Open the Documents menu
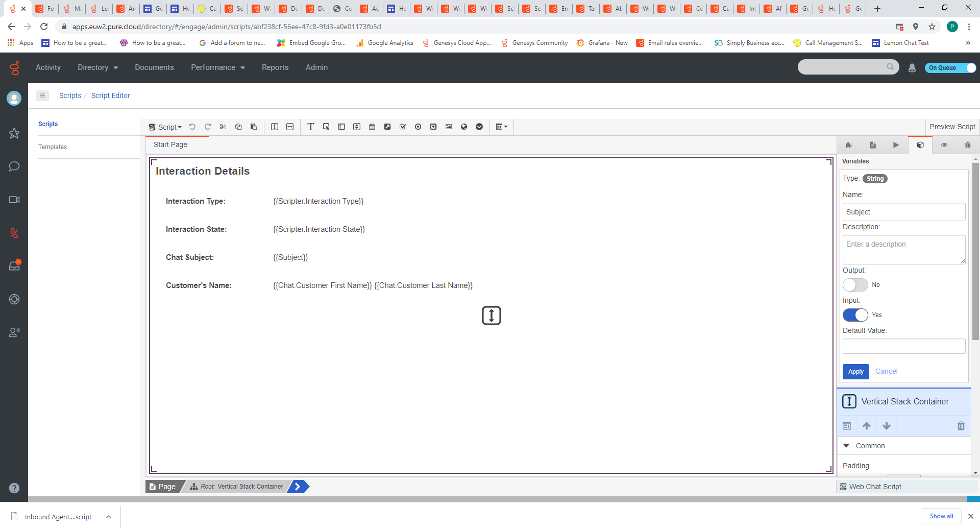The height and width of the screenshot is (531, 980). point(154,67)
